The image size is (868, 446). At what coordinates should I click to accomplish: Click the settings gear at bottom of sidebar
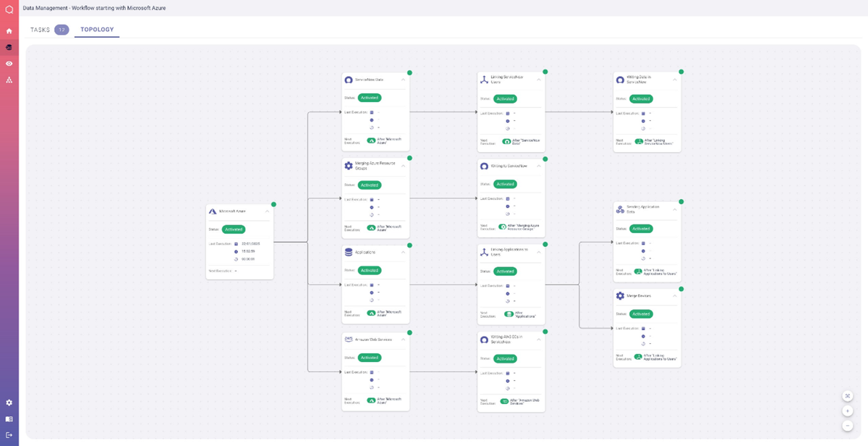[8, 403]
